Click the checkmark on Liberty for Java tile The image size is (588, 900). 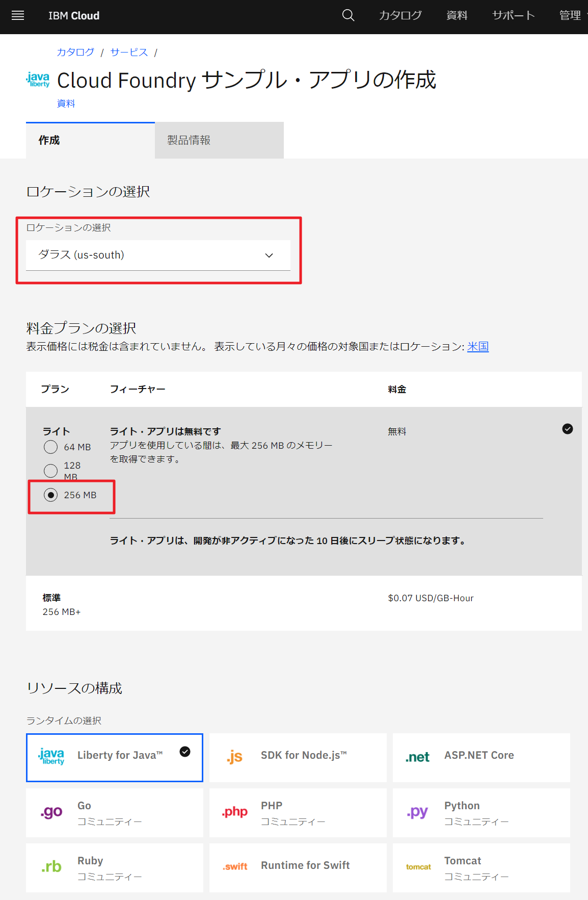pyautogui.click(x=185, y=752)
